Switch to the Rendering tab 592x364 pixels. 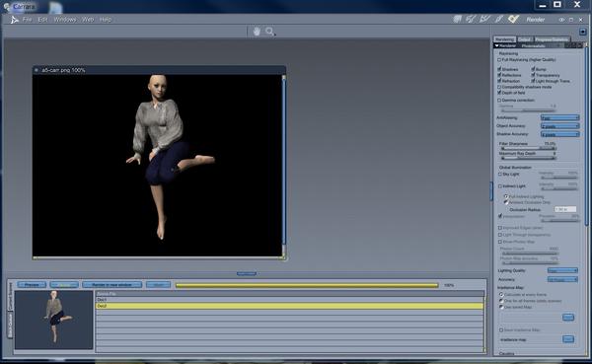[x=504, y=39]
